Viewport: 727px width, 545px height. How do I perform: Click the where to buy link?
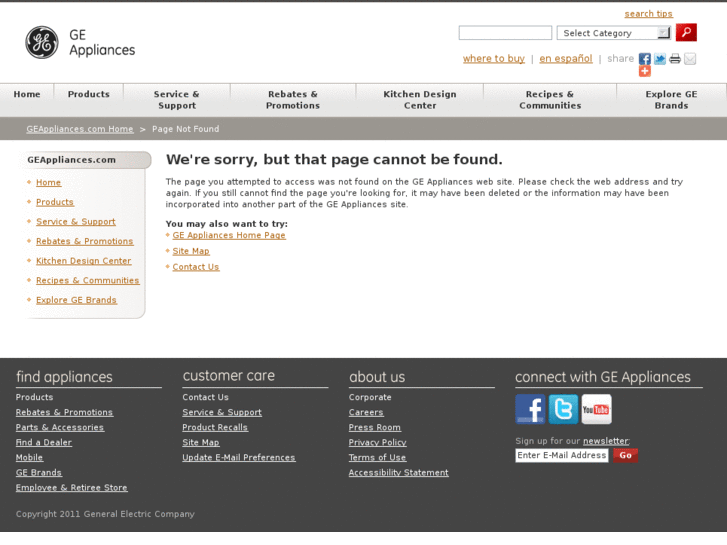click(494, 58)
